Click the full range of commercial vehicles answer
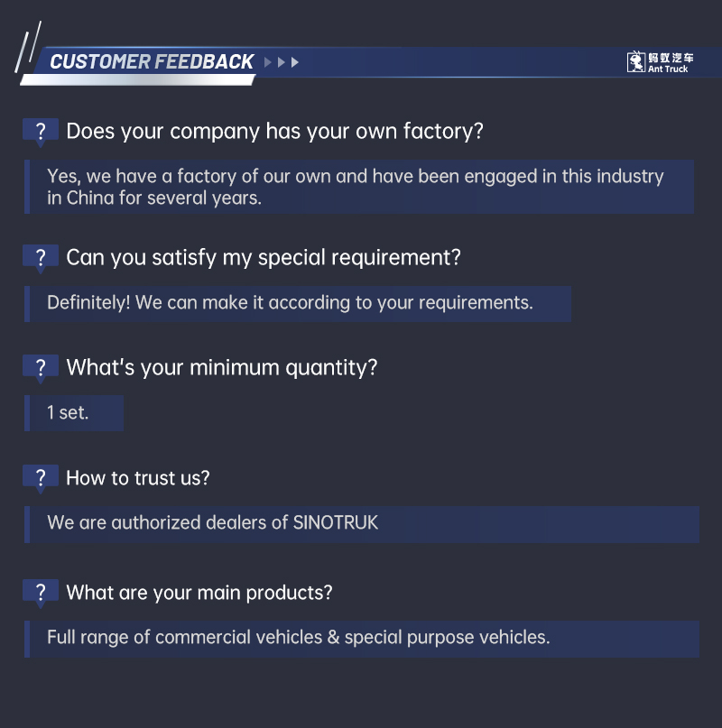722x728 pixels. click(298, 638)
